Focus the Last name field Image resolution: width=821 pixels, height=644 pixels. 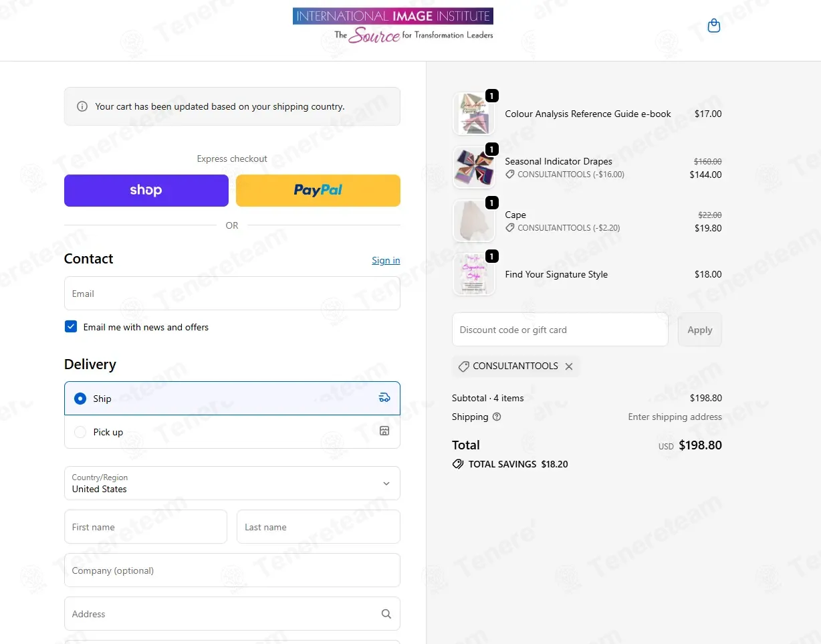point(318,527)
